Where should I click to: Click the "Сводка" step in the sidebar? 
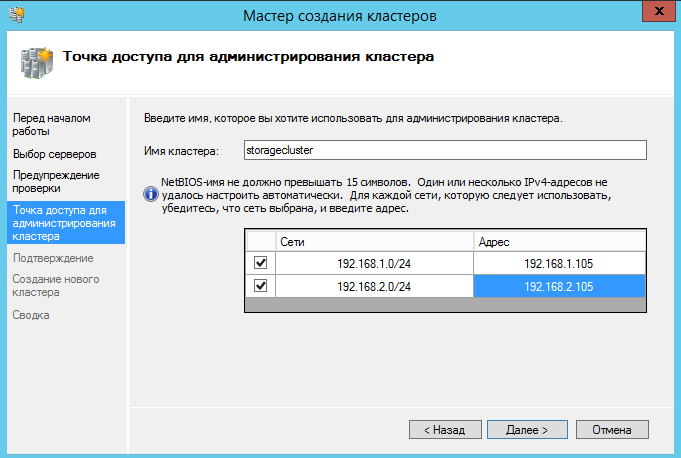[31, 315]
